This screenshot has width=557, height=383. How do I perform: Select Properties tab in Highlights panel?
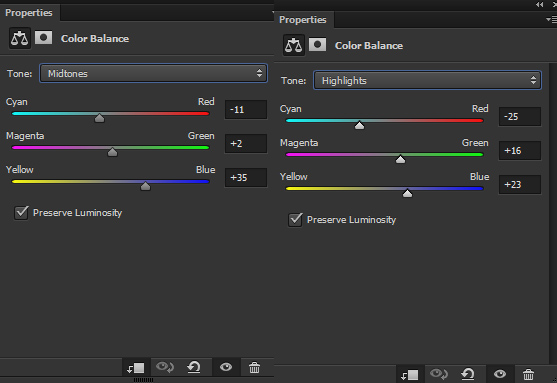303,20
